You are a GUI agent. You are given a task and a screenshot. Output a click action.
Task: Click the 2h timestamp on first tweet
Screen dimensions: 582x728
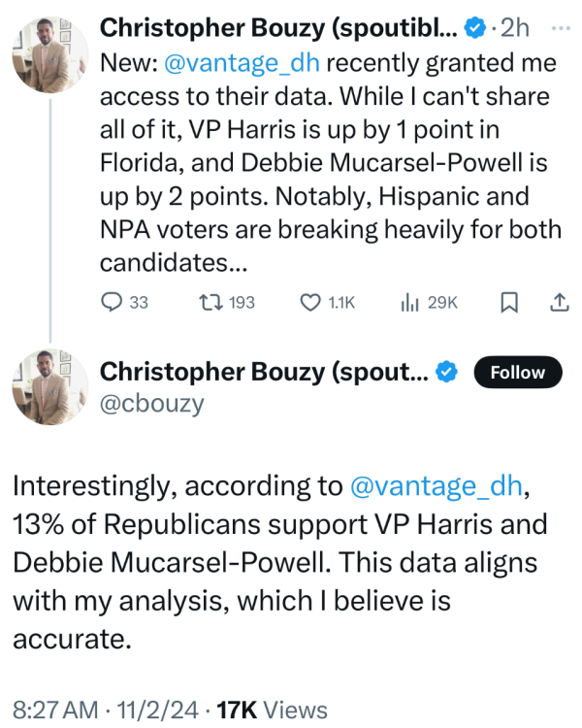pos(514,28)
